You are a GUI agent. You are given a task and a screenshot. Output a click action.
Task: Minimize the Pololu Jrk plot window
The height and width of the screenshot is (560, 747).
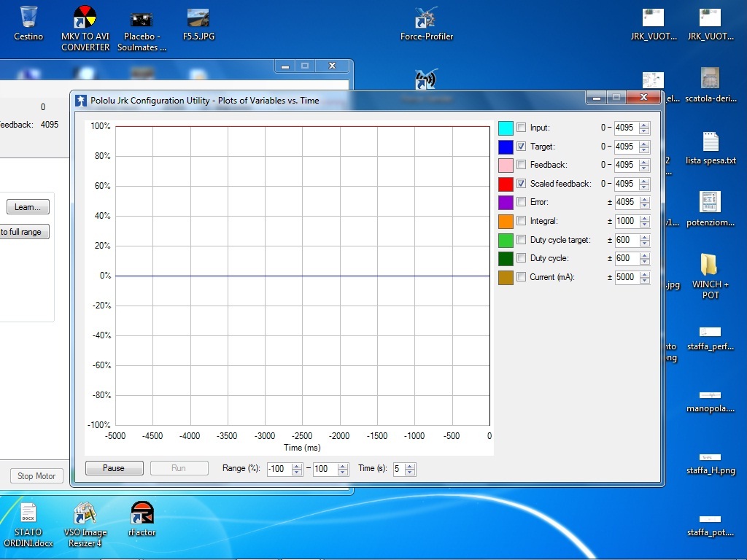coord(597,98)
